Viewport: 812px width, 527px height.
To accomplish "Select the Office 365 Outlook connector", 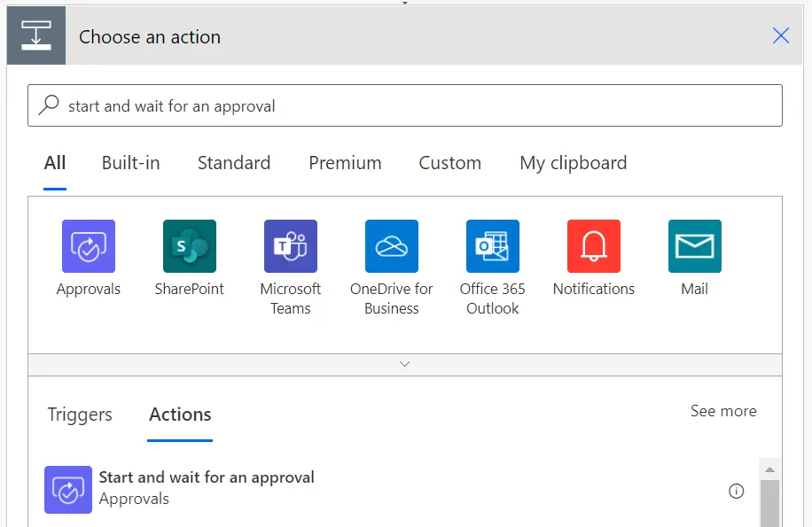I will [492, 245].
